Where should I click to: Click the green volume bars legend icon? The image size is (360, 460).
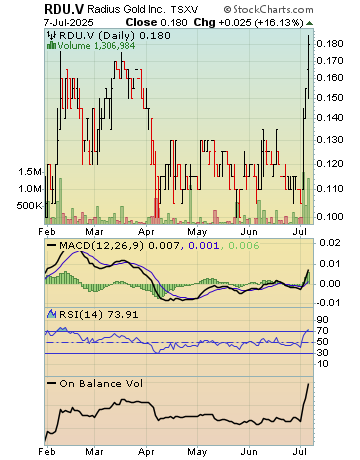point(51,45)
